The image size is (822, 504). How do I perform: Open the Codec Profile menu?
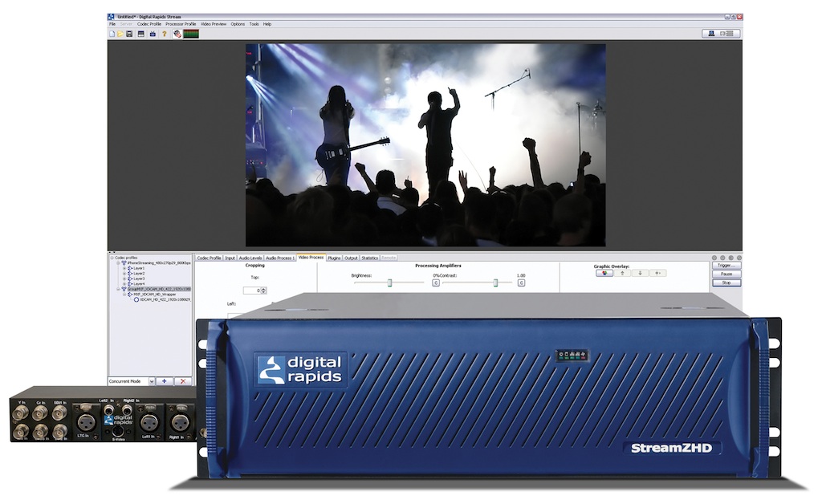tap(149, 24)
